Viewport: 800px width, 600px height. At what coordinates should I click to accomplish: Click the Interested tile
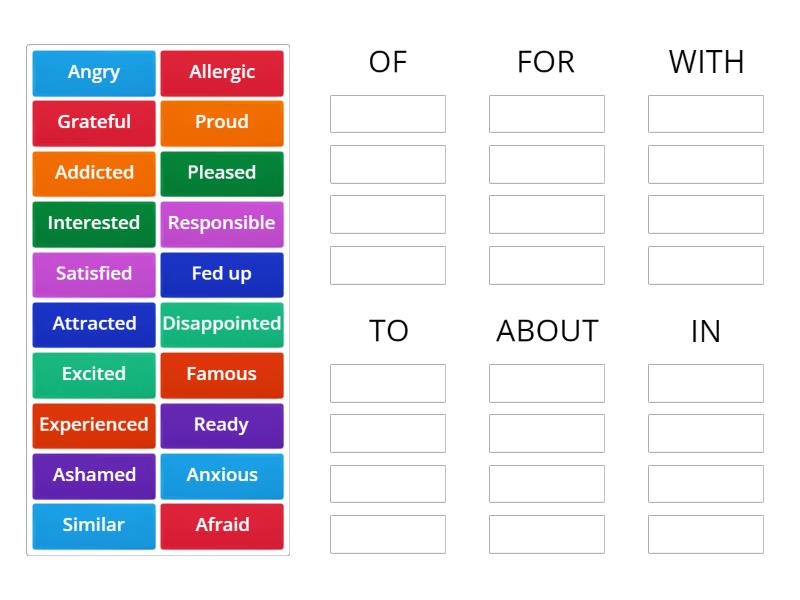(x=93, y=224)
